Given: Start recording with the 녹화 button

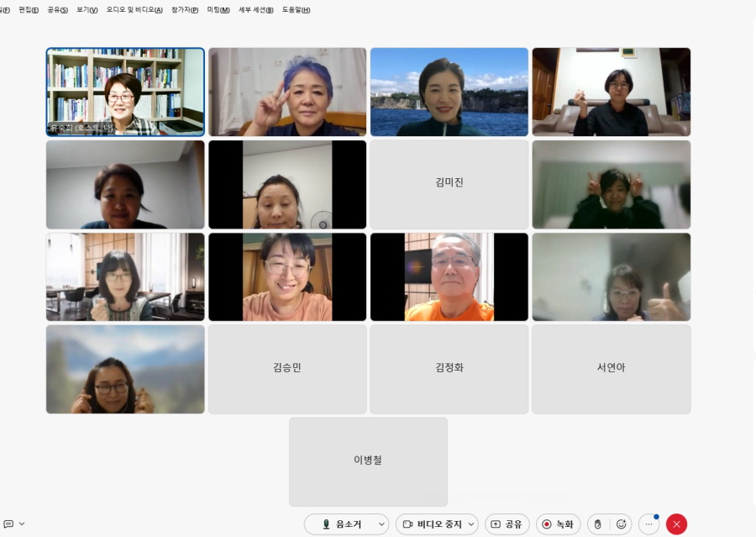Looking at the screenshot, I should point(558,524).
